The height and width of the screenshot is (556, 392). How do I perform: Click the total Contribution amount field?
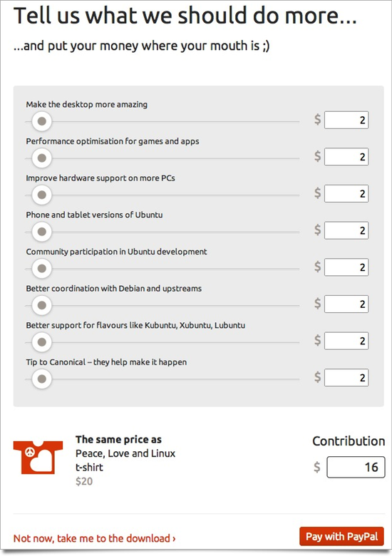coord(356,467)
